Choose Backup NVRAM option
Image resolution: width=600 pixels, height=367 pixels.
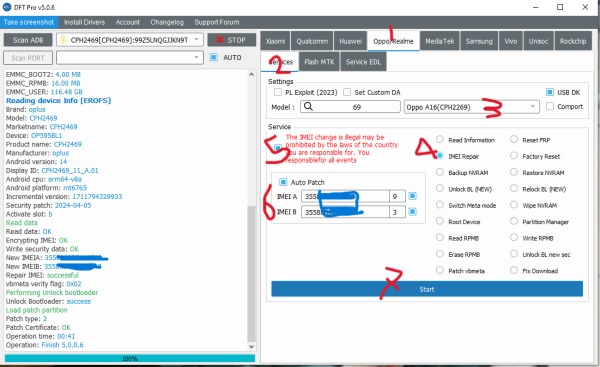point(440,172)
